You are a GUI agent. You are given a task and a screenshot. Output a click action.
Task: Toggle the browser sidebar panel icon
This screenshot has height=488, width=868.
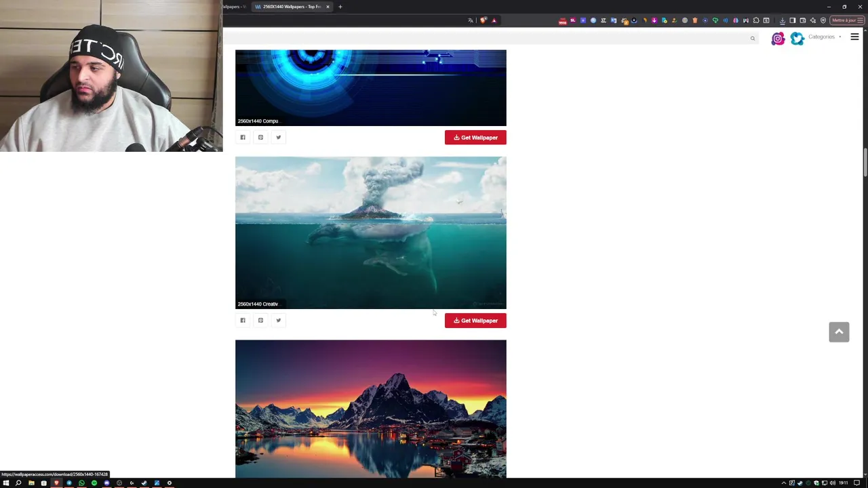pyautogui.click(x=793, y=20)
